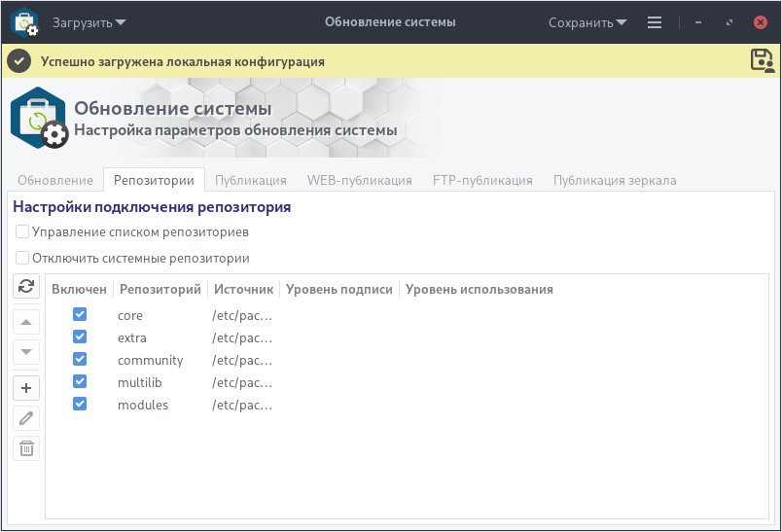Image resolution: width=782 pixels, height=532 pixels.
Task: Click the source path of community row
Action: coord(242,361)
